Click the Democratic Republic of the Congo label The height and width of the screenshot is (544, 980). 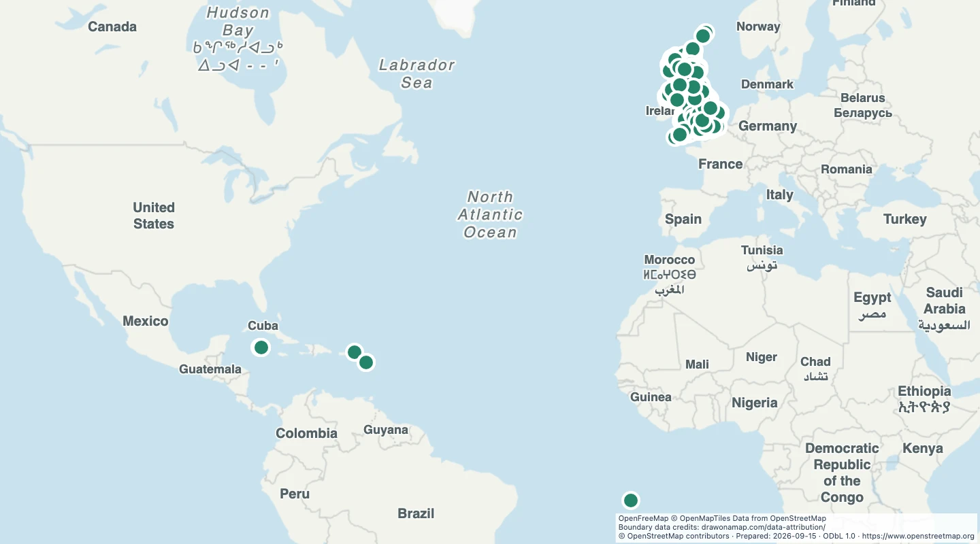[842, 473]
